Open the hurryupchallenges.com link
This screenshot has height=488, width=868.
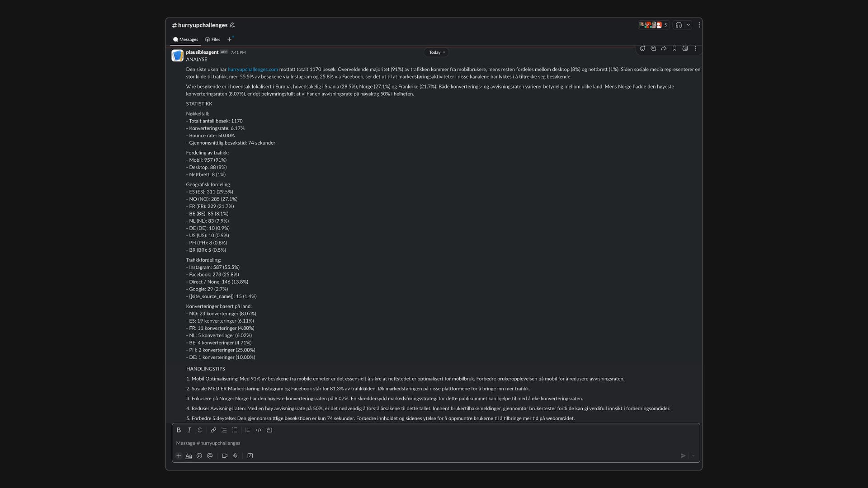(252, 70)
